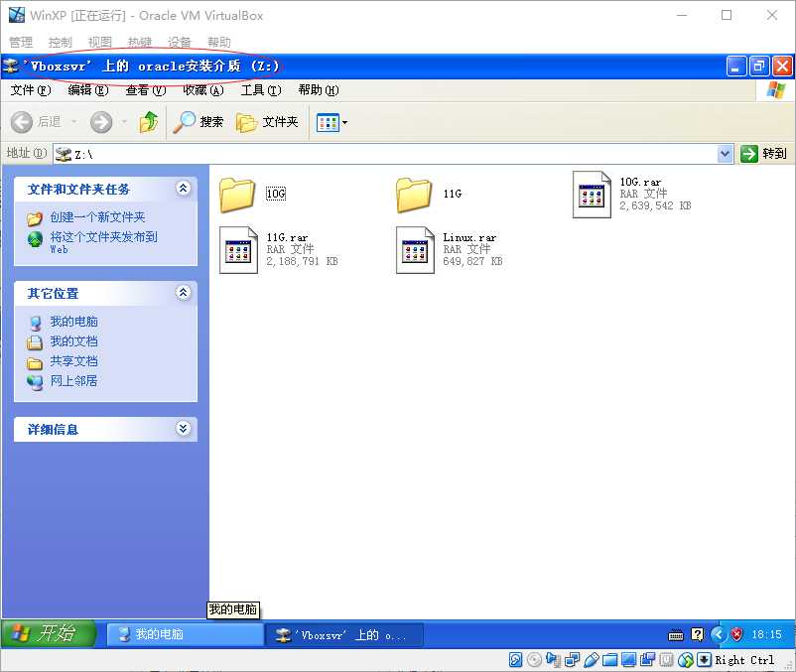This screenshot has width=796, height=672.
Task: Select the 10G folder icon
Action: (x=237, y=195)
